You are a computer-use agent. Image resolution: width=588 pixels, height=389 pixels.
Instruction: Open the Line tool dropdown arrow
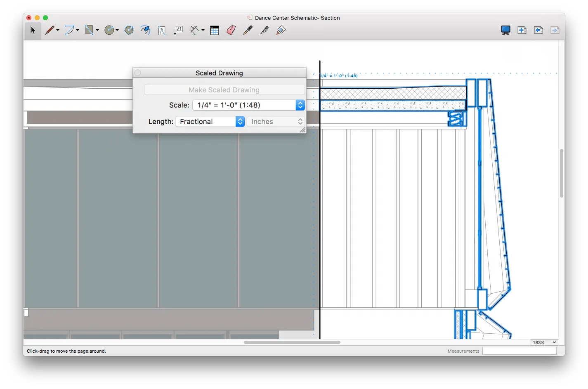(x=58, y=30)
